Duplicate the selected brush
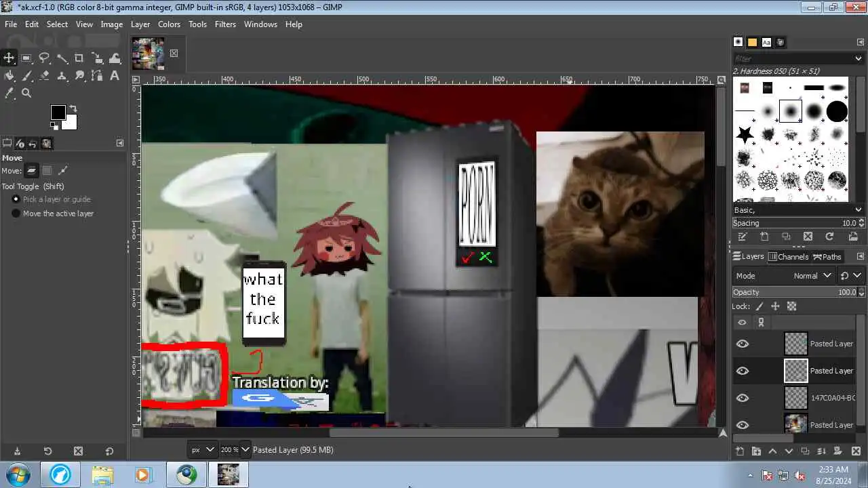868x488 pixels. 786,237
